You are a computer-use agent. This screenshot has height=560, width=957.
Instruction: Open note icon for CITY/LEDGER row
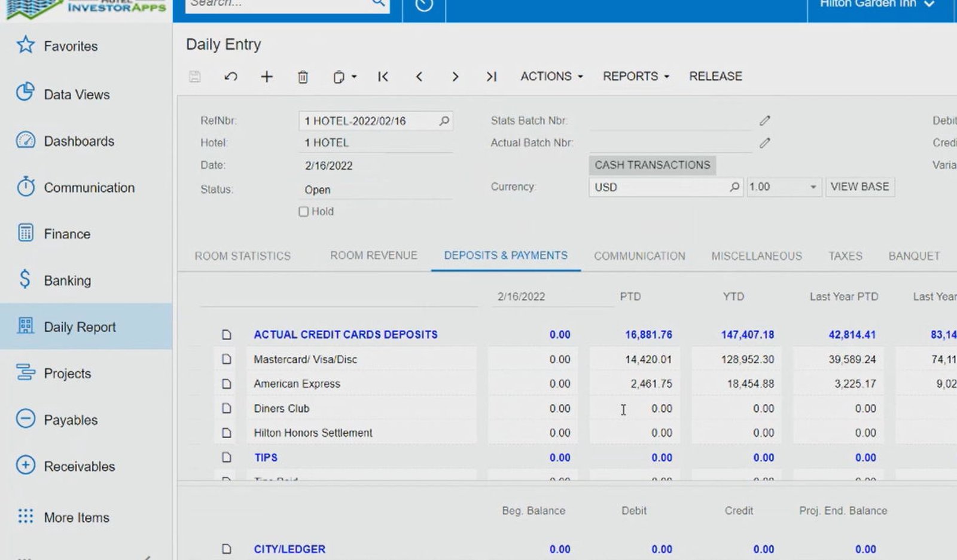click(x=226, y=549)
